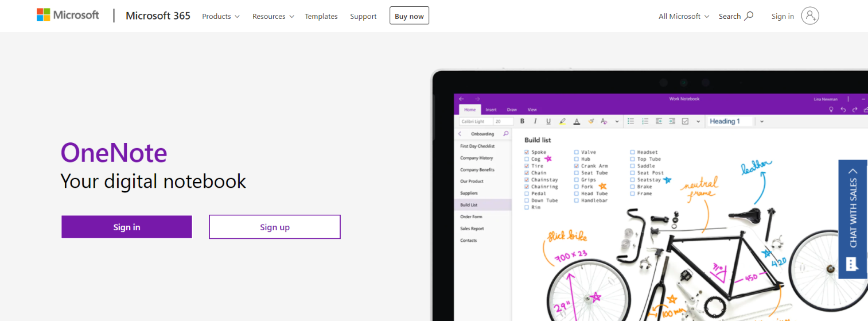Image resolution: width=868 pixels, height=321 pixels.
Task: Expand the tags dropdown next to To Do
Action: (698, 121)
